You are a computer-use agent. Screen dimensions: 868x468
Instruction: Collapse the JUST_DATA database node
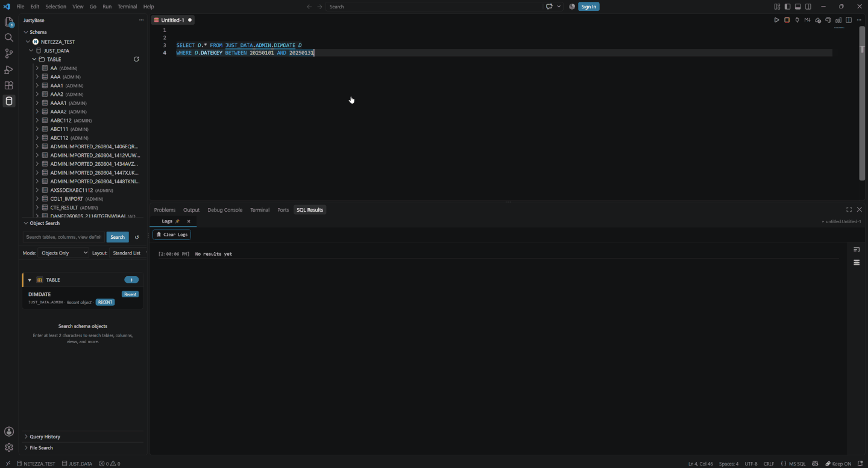click(31, 51)
